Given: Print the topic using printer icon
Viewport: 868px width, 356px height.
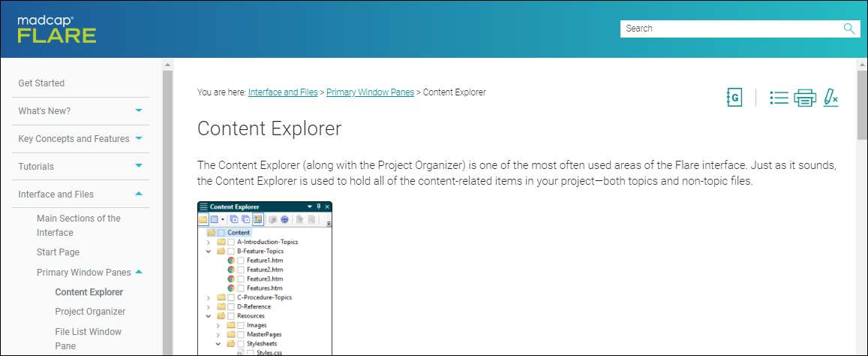Looking at the screenshot, I should [x=805, y=98].
